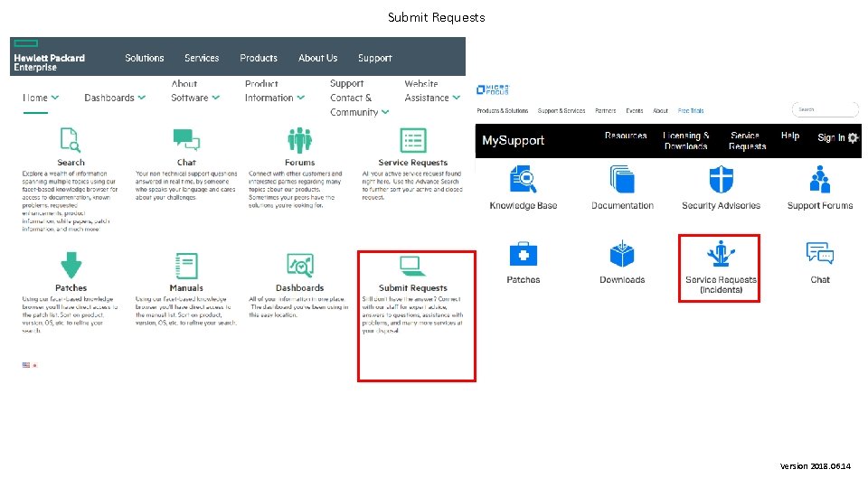Open the Products menu in HPE header

pyautogui.click(x=259, y=58)
